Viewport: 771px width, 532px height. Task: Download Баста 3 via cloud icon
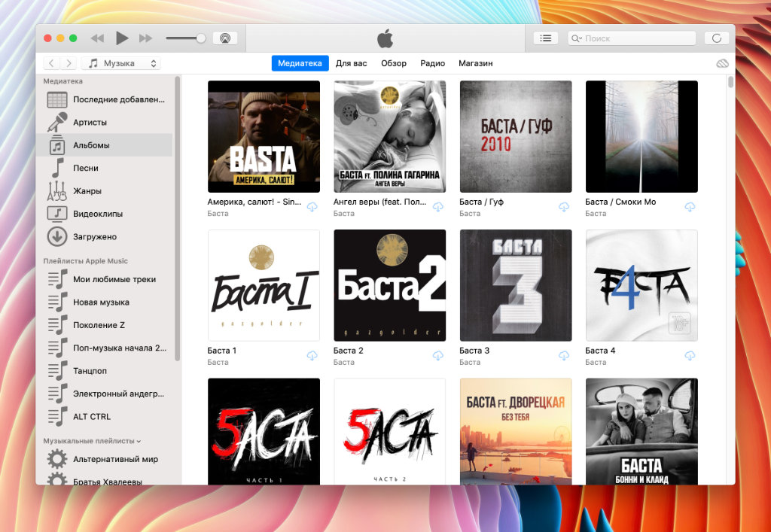564,356
